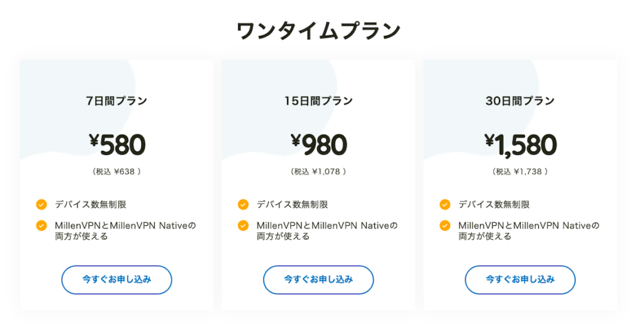The image size is (644, 324).
Task: Click the 税込 ¥1,738 text
Action: (520, 171)
